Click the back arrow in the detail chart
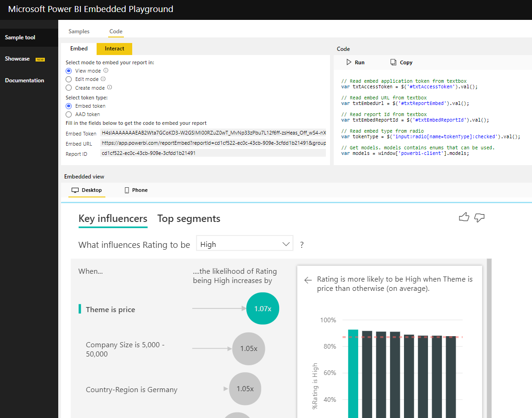532x418 pixels. click(308, 280)
